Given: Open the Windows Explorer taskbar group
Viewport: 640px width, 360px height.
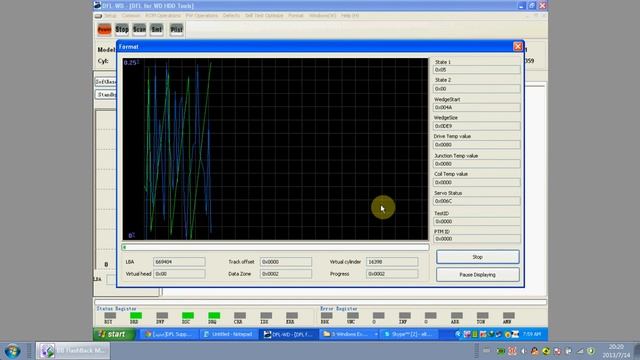Looking at the screenshot, I should [349, 334].
